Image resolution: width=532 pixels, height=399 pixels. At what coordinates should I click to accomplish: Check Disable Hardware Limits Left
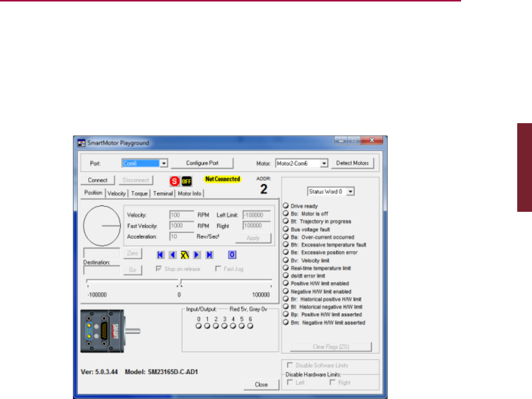click(290, 382)
